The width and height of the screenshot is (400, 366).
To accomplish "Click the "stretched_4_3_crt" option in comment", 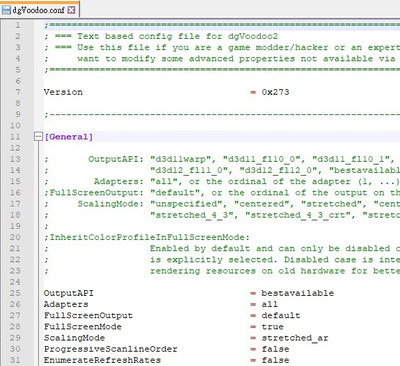I will pyautogui.click(x=300, y=215).
